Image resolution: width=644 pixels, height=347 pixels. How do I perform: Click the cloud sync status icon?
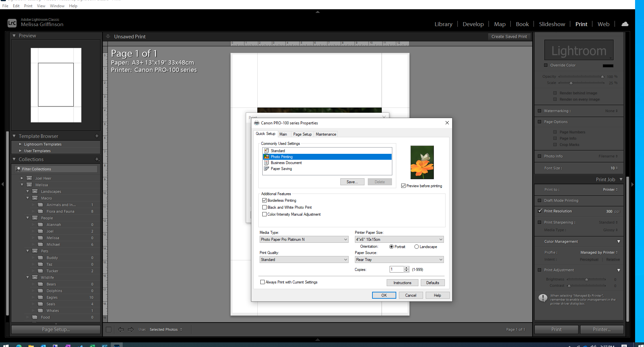[625, 24]
